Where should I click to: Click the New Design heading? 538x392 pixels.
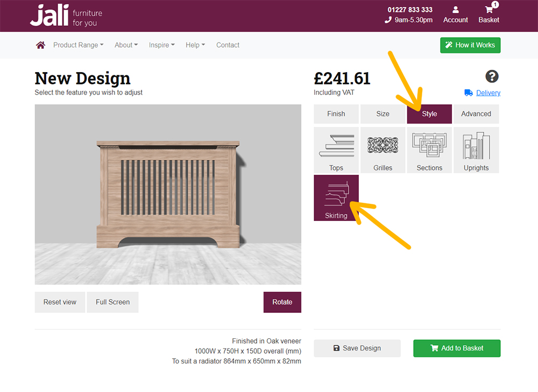[x=82, y=79]
